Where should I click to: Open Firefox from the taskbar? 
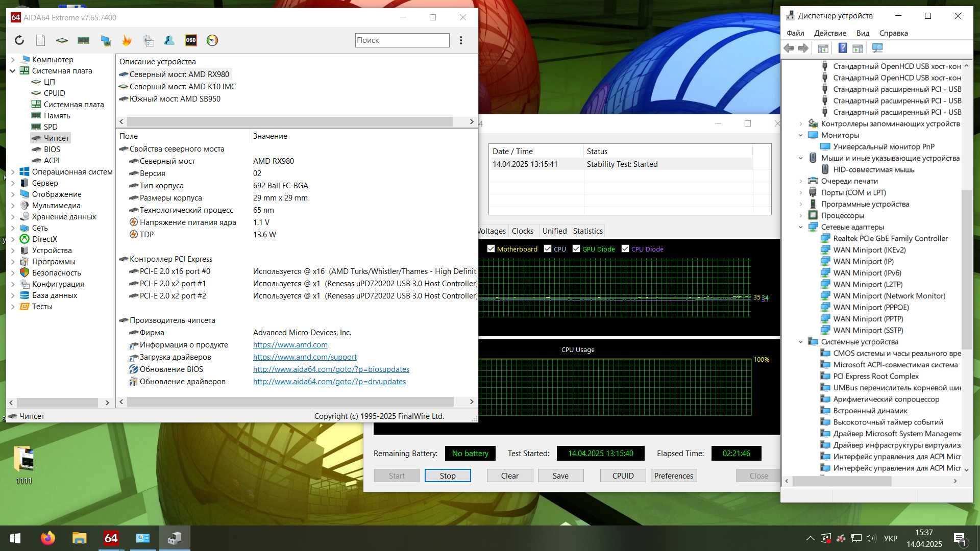coord(47,538)
